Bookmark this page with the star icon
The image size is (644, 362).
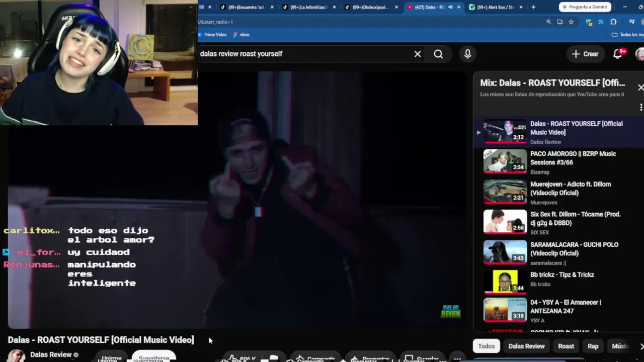tap(571, 22)
